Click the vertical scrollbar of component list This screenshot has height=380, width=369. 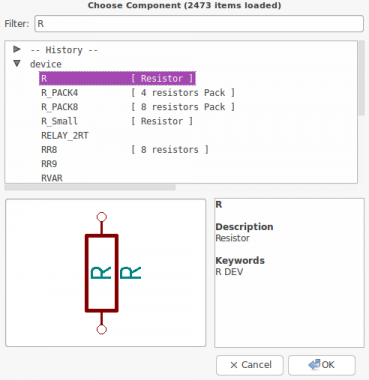(362, 78)
